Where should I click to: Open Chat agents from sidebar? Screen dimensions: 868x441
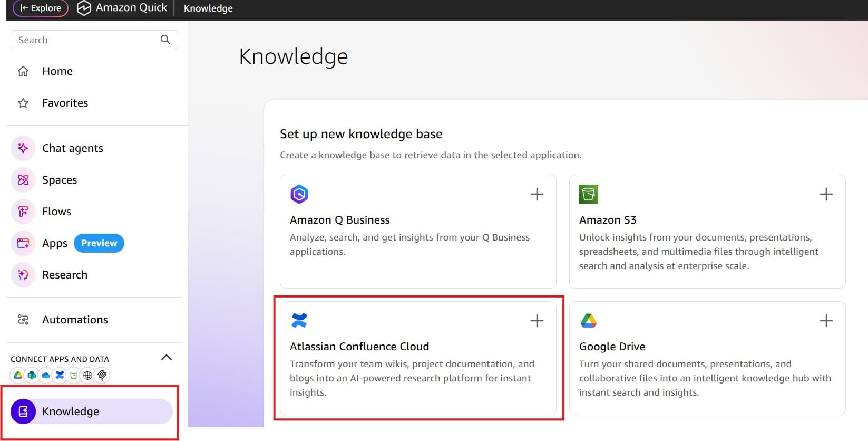click(73, 148)
